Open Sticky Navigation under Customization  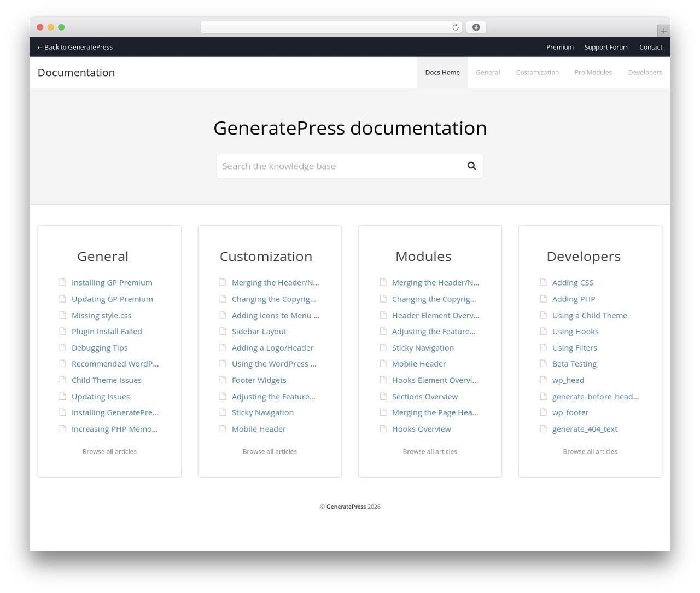click(x=262, y=412)
